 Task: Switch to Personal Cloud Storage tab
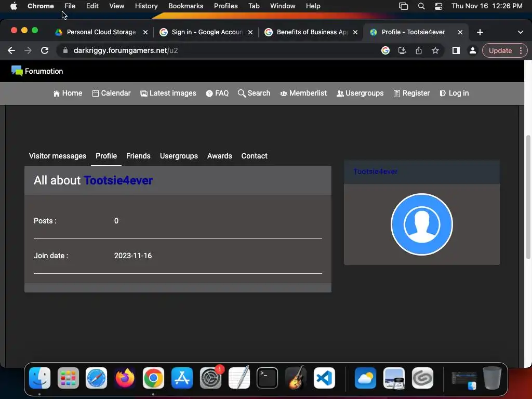tap(101, 32)
